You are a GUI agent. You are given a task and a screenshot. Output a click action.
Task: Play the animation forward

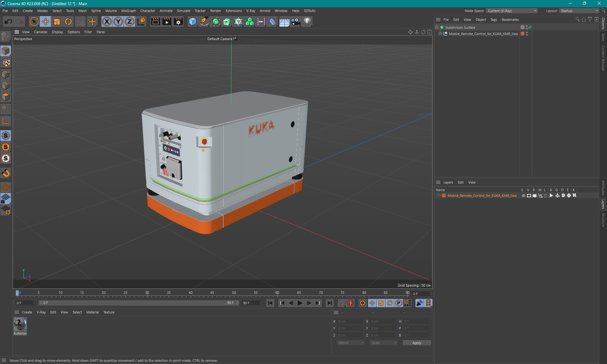(x=300, y=303)
